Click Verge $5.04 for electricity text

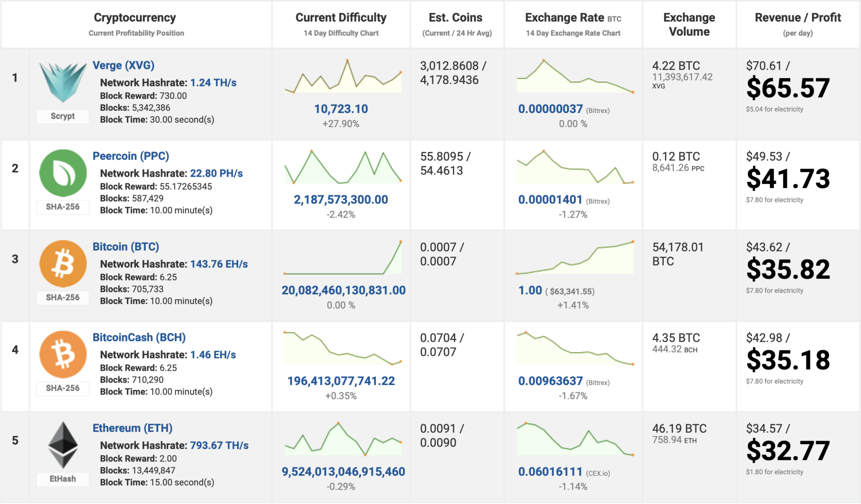click(774, 109)
